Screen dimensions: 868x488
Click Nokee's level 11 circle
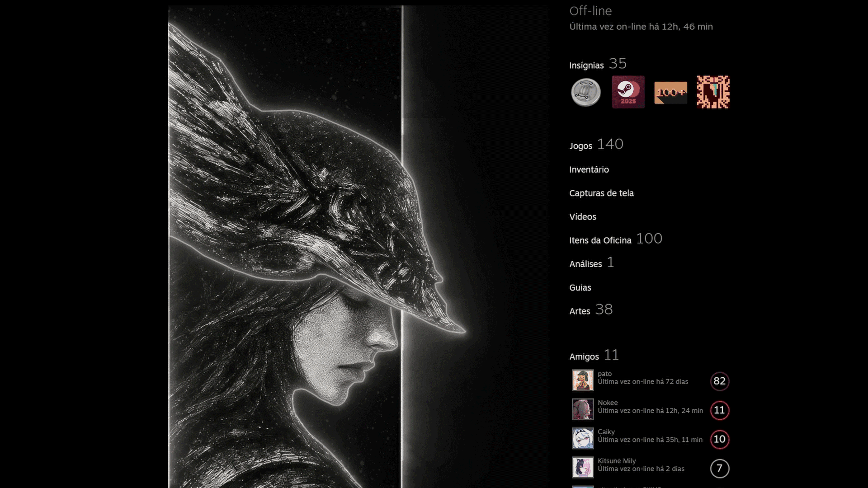pyautogui.click(x=719, y=410)
